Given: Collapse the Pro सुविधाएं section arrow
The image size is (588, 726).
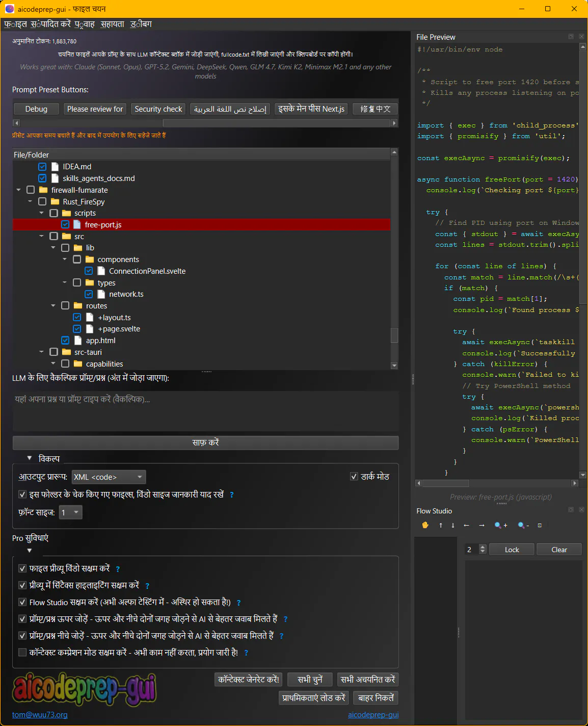Looking at the screenshot, I should tap(30, 551).
